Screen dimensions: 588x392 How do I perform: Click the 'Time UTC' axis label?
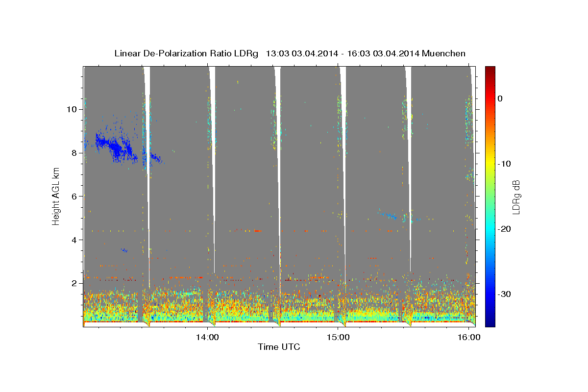(x=279, y=347)
